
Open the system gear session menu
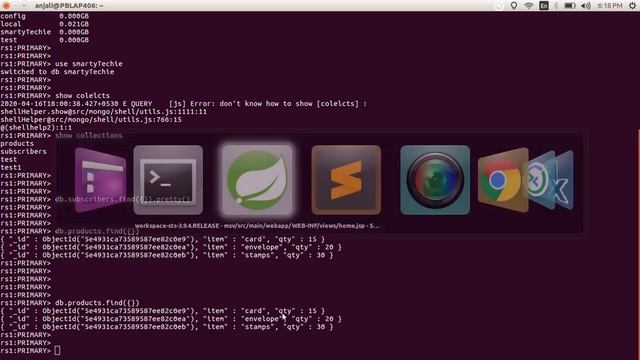pos(632,6)
